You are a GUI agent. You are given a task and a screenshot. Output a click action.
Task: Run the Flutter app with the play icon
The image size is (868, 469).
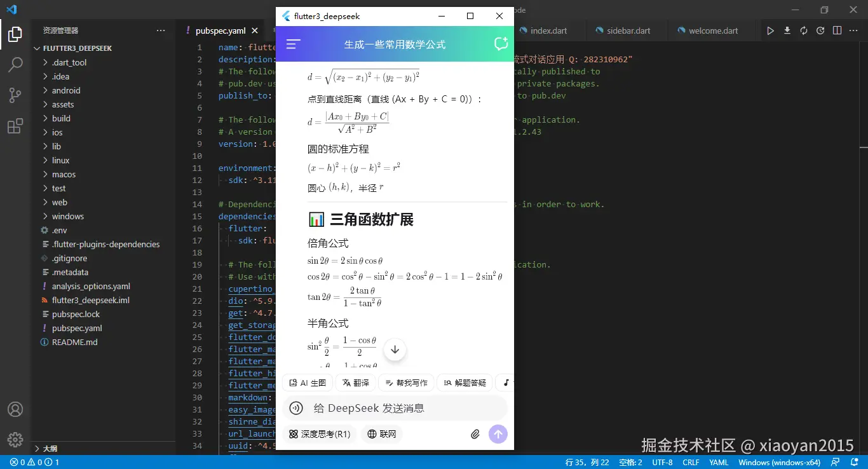click(770, 30)
